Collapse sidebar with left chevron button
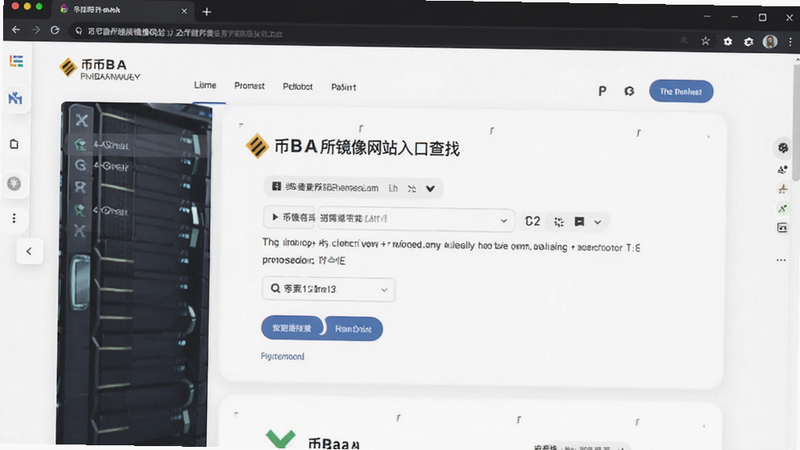800x450 pixels. pos(29,251)
